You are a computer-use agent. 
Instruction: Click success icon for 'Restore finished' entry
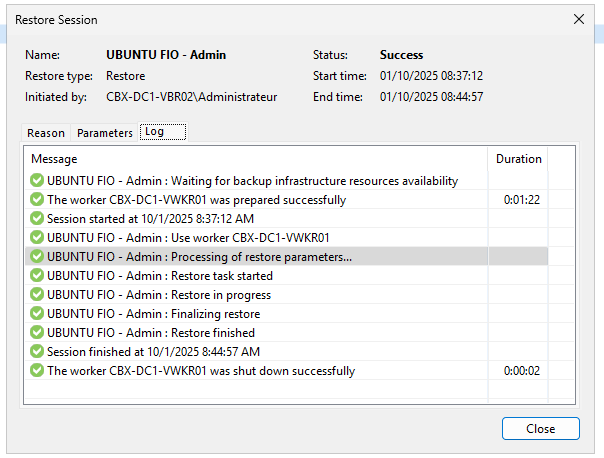click(37, 333)
